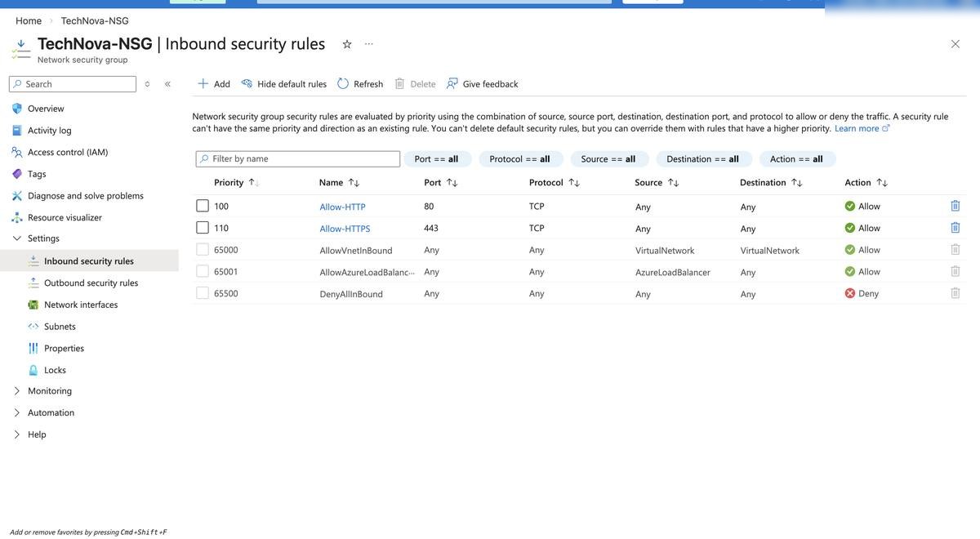Open the Source == all filter

tap(608, 158)
